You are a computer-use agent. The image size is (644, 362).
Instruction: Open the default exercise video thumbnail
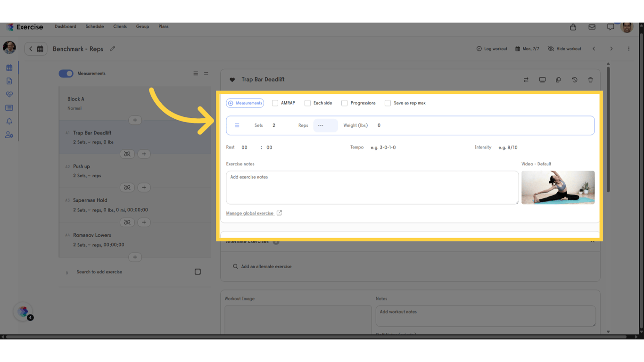click(558, 188)
